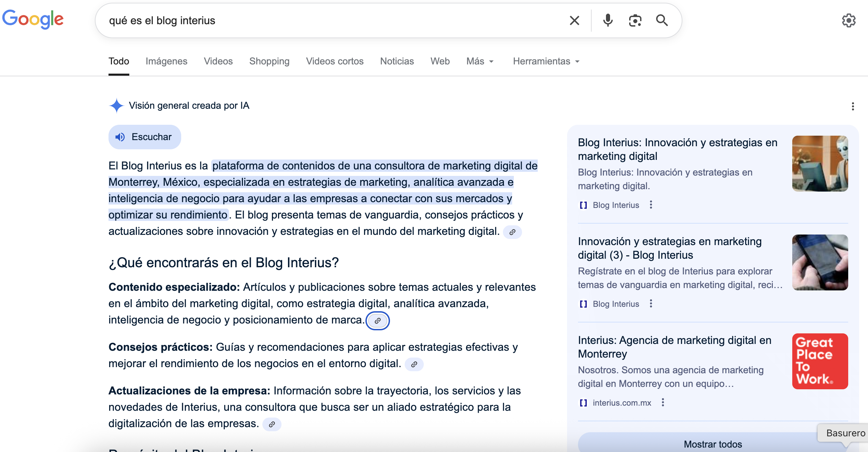Click the highlighted link icon after 'posicionamiento de marca'
The width and height of the screenshot is (868, 452).
coord(377,320)
